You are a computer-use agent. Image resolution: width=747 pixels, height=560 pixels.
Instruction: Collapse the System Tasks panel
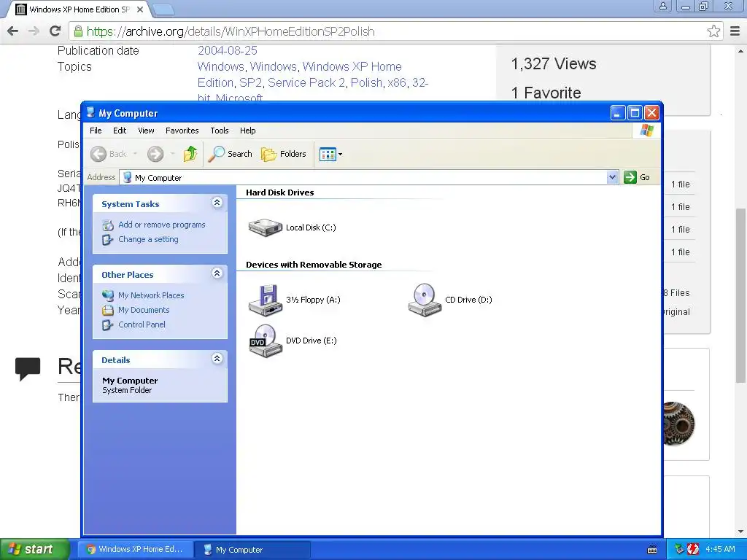tap(217, 203)
